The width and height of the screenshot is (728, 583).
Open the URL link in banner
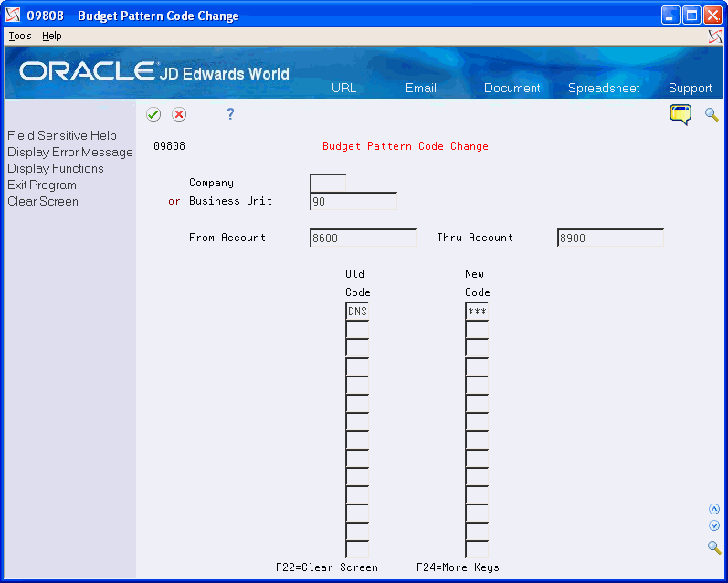click(343, 88)
